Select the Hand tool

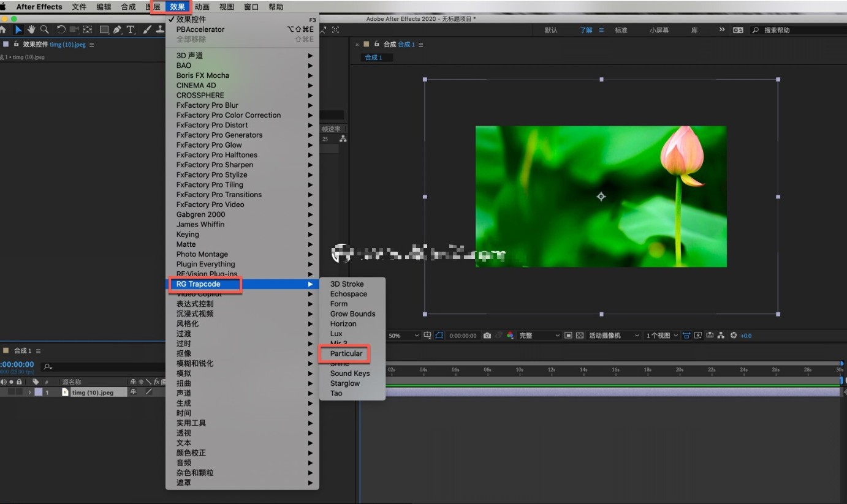[x=31, y=29]
